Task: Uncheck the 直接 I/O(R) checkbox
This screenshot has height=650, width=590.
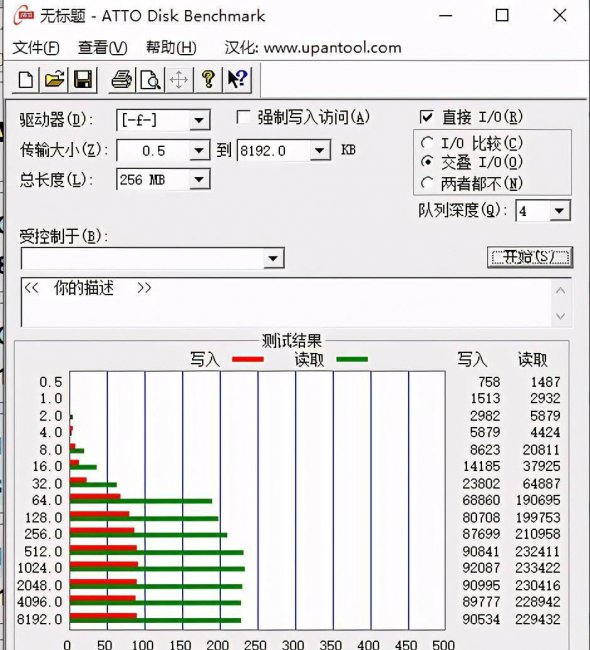Action: tap(426, 117)
